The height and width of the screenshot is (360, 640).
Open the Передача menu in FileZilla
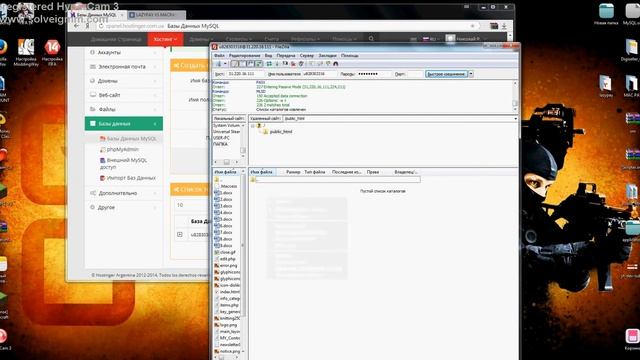tap(286, 56)
